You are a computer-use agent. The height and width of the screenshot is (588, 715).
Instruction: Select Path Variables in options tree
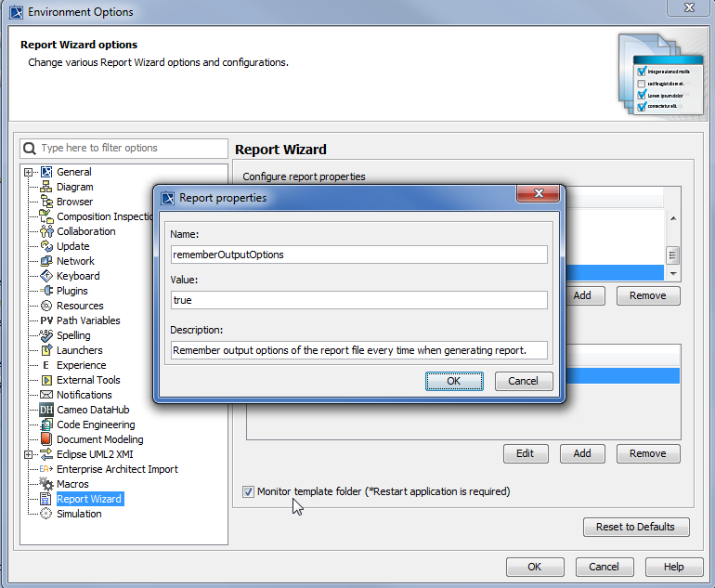(x=88, y=320)
